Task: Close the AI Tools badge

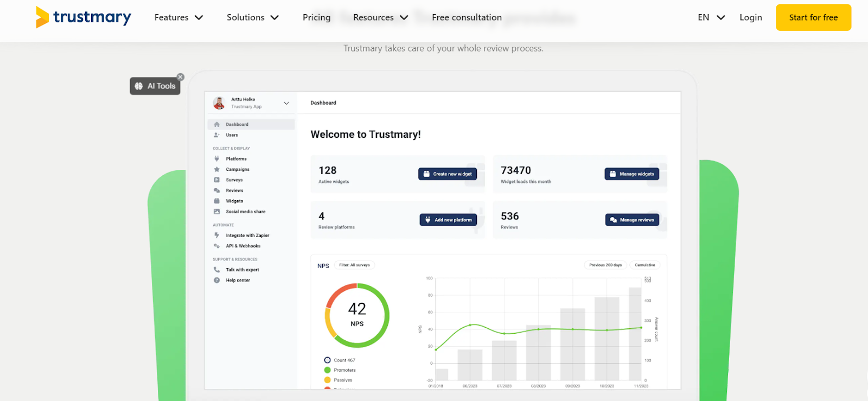Action: point(181,77)
